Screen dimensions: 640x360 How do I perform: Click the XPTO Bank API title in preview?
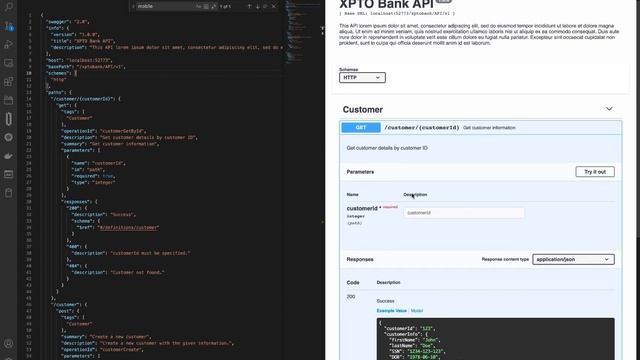[x=386, y=4]
